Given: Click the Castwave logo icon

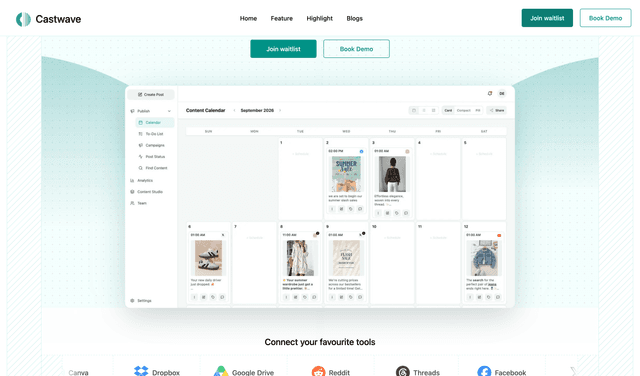Looking at the screenshot, I should tap(23, 19).
